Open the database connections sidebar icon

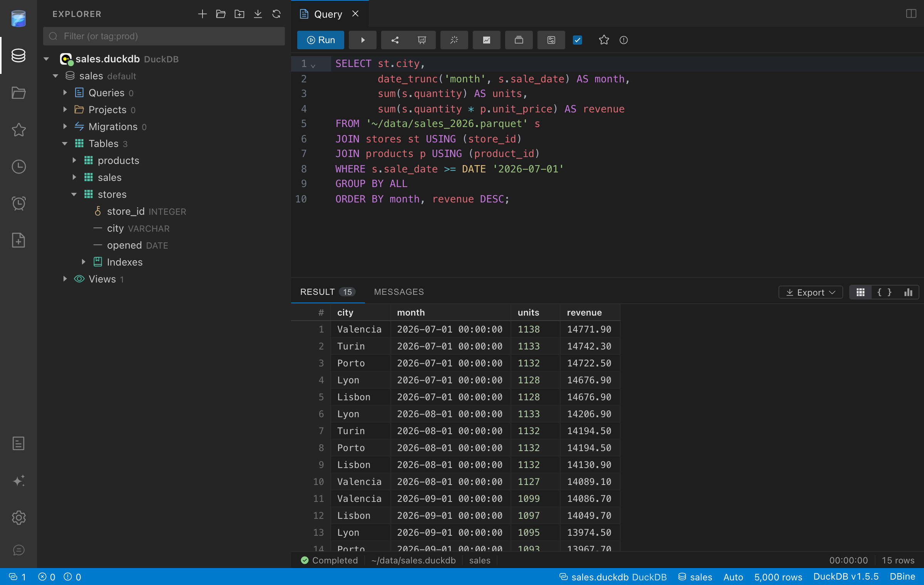[18, 55]
